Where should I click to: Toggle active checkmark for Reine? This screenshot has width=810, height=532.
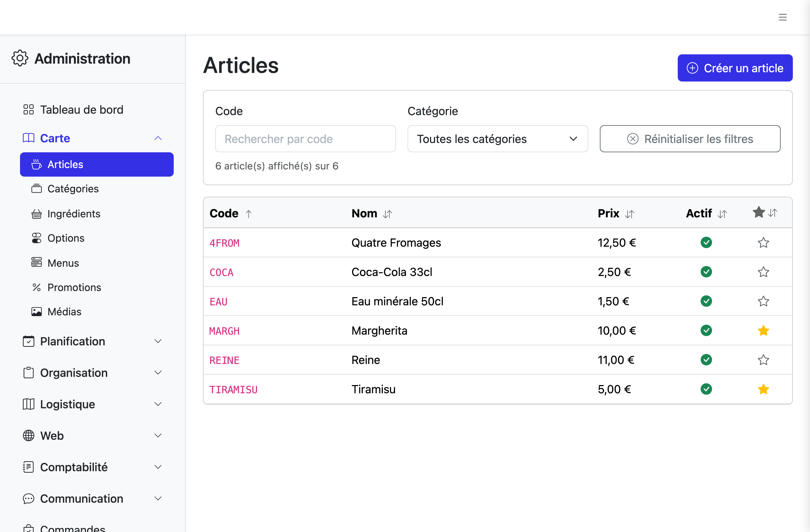(706, 360)
